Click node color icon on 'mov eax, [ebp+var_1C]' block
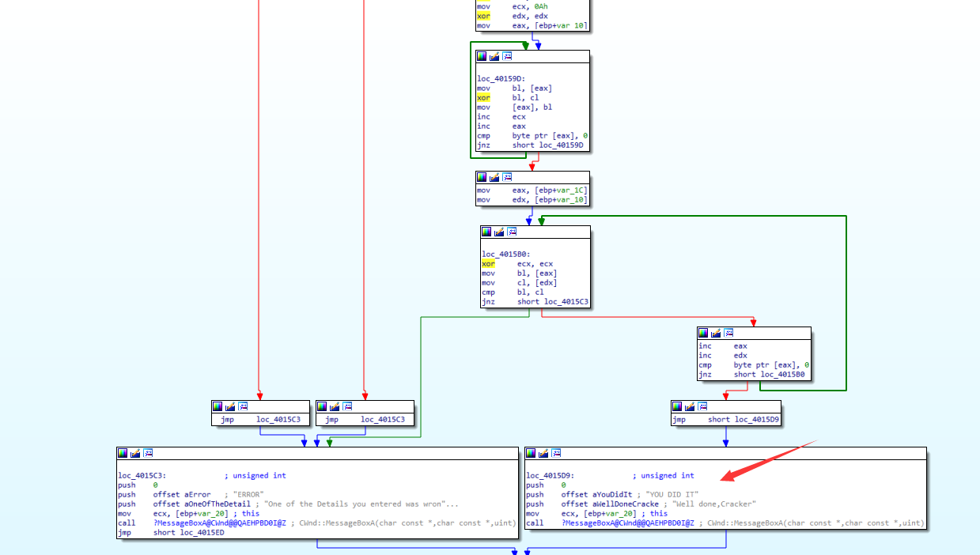Image resolution: width=980 pixels, height=555 pixels. (482, 177)
